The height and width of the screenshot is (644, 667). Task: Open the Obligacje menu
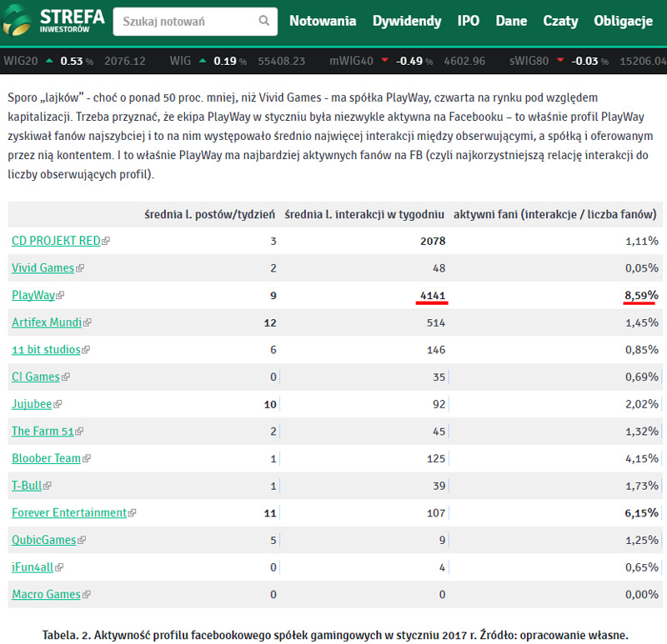tap(623, 21)
